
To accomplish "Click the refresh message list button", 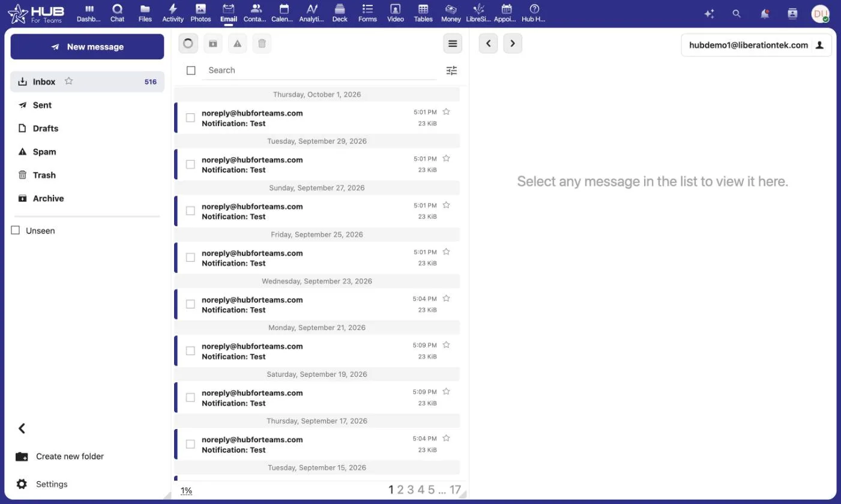I will (x=188, y=43).
